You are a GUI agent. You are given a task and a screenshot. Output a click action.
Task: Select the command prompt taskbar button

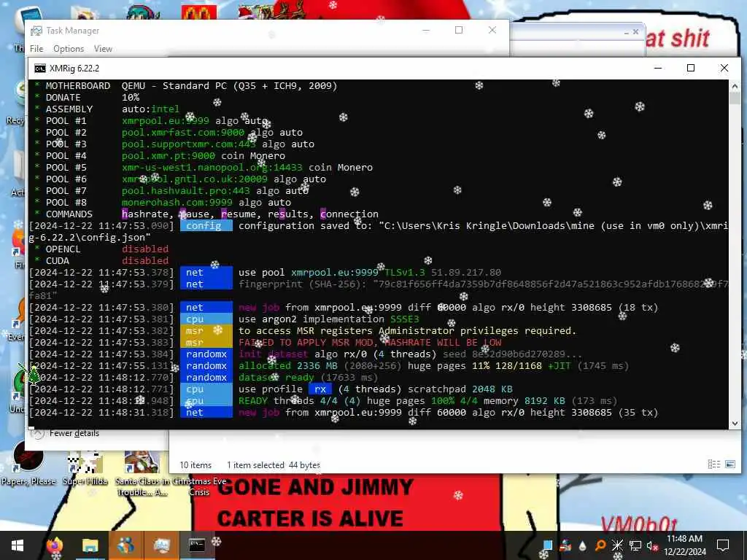tap(197, 545)
